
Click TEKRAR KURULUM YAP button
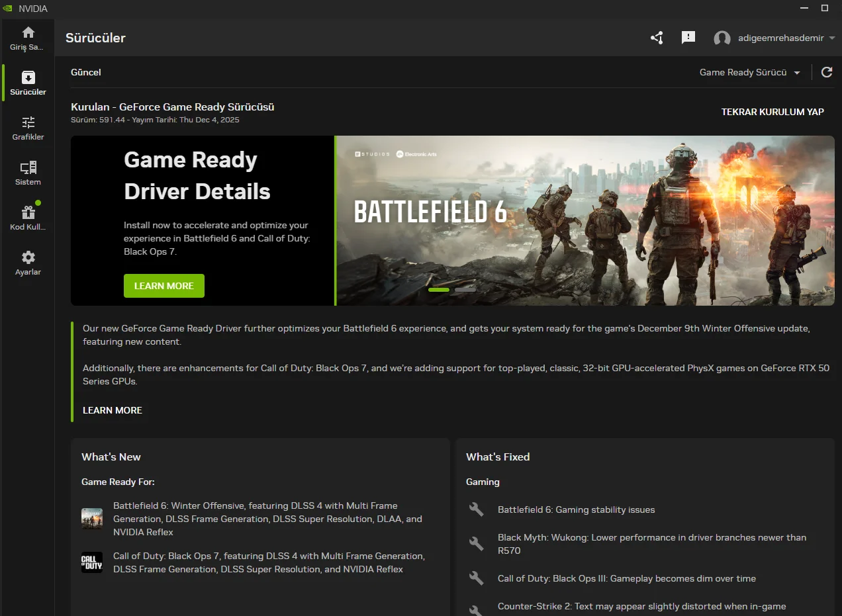click(x=772, y=112)
